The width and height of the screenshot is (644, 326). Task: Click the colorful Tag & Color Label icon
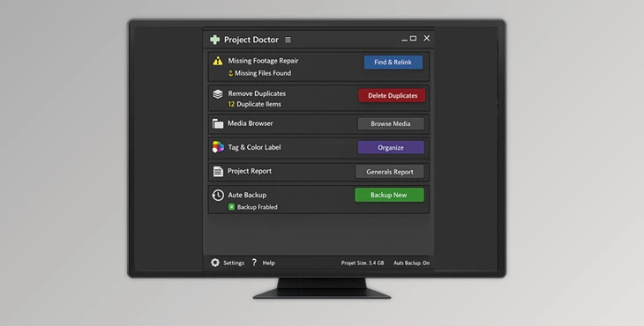click(x=218, y=147)
